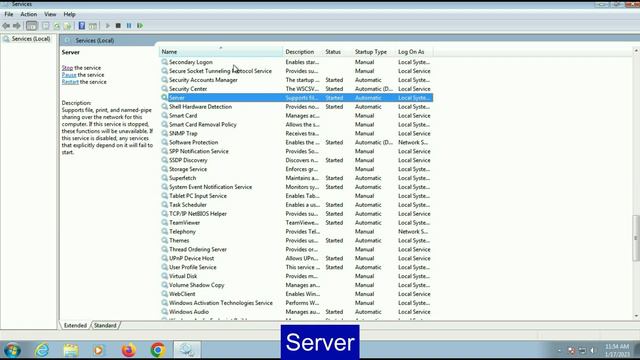Select the Smart Card Removal Policy service

(x=296, y=124)
